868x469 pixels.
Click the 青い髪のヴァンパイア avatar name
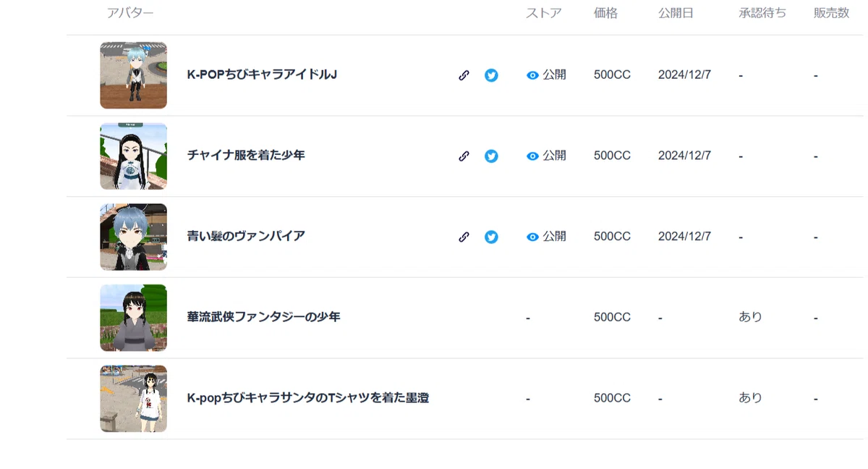[x=246, y=236]
